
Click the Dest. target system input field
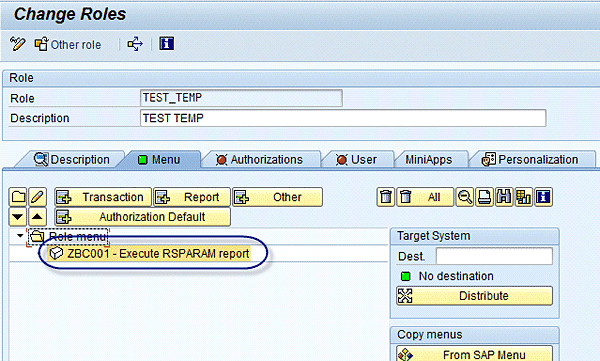click(494, 256)
